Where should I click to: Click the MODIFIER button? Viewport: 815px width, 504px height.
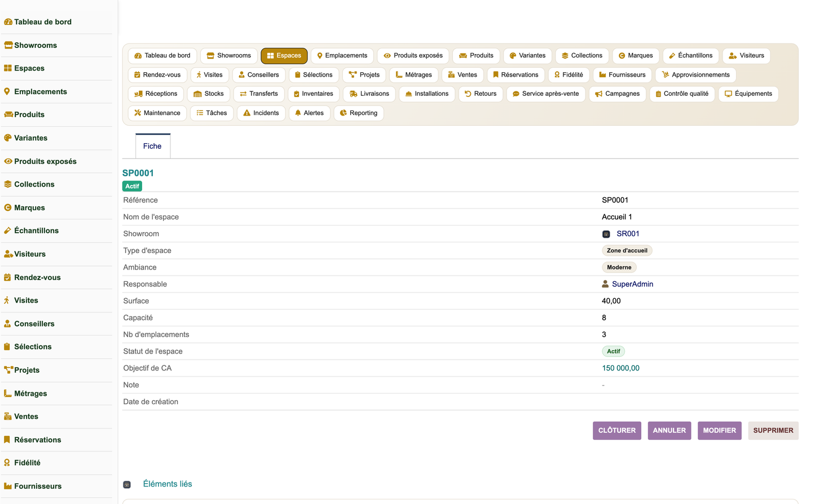[x=720, y=430]
